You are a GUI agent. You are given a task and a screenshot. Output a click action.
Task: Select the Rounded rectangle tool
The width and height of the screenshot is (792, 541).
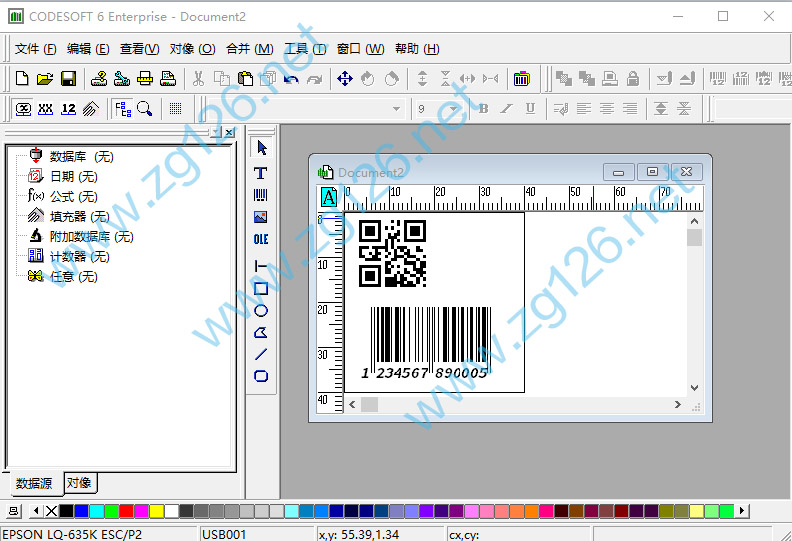pos(261,376)
